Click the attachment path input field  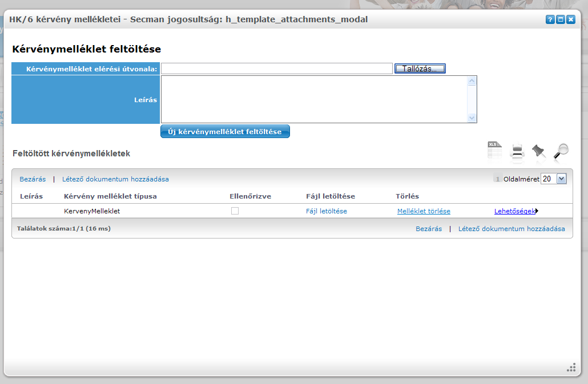[x=277, y=68]
